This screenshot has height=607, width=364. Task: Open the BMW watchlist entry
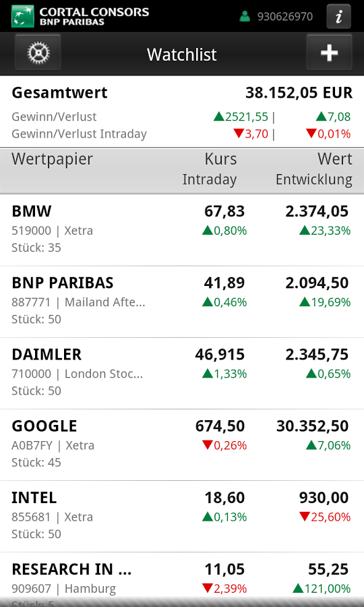click(182, 230)
